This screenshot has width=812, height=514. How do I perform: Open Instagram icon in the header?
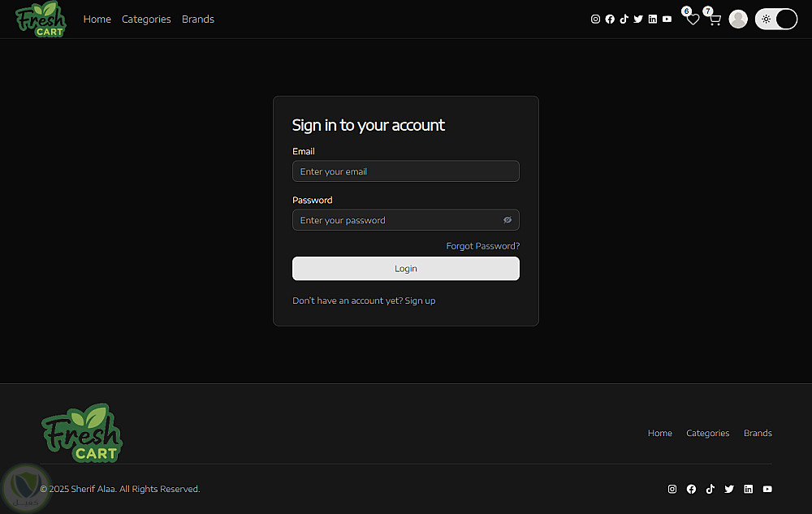point(595,19)
